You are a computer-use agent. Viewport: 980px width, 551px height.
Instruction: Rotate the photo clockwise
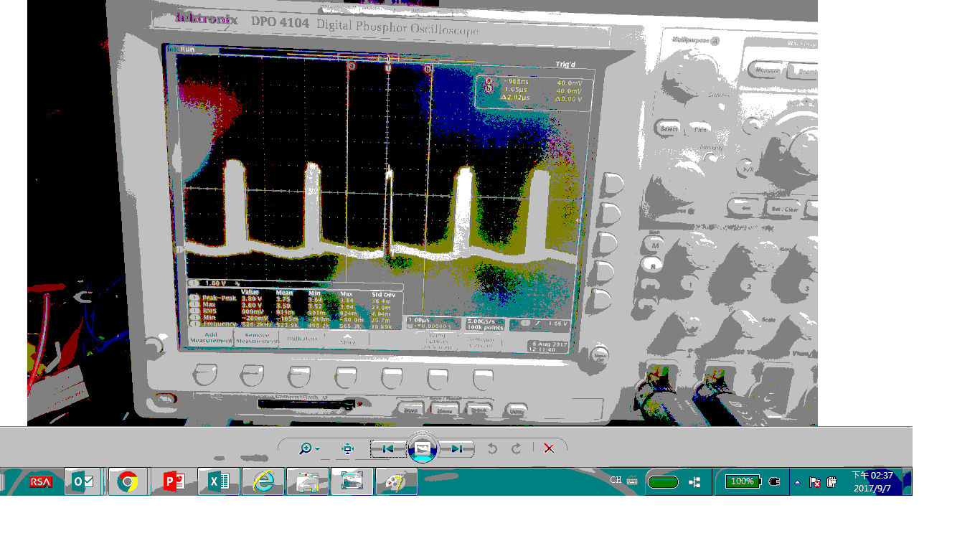pos(516,448)
